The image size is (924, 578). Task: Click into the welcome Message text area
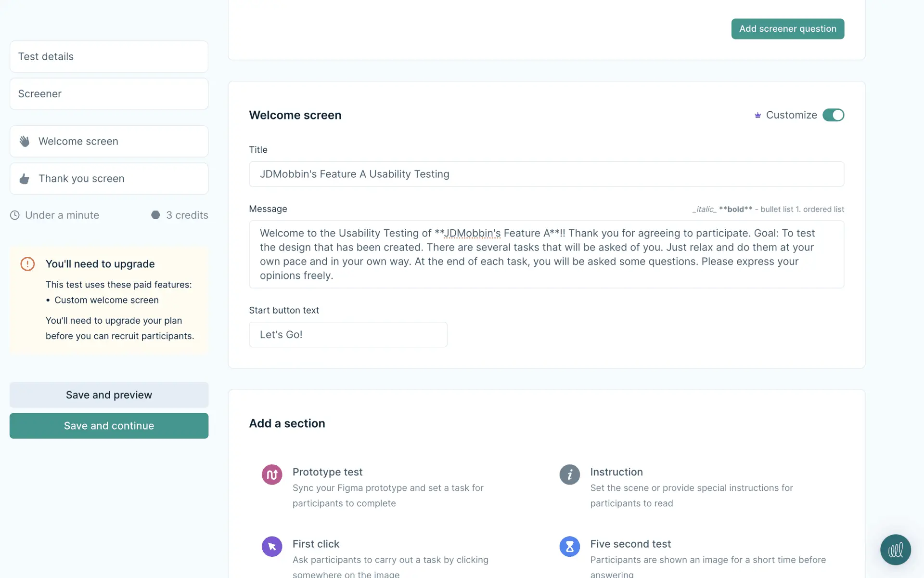click(546, 254)
